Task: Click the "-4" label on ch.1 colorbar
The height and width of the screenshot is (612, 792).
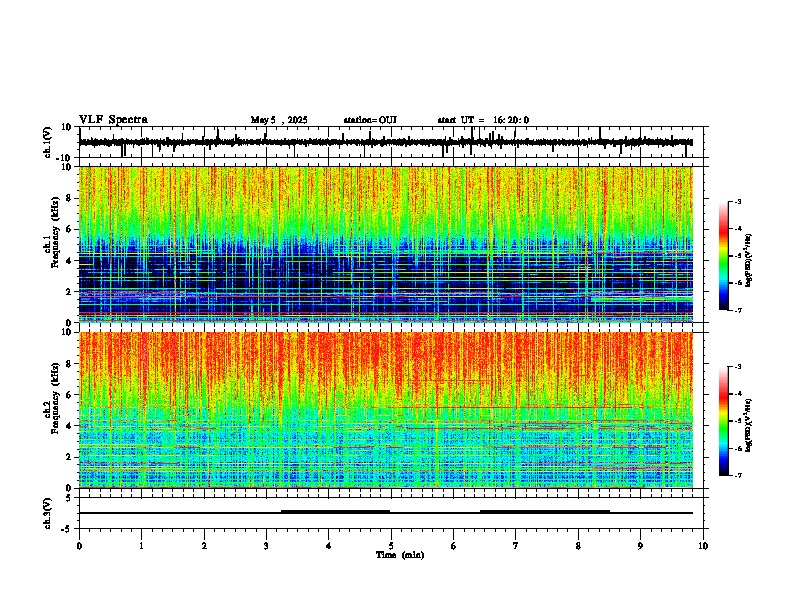Action: pyautogui.click(x=738, y=229)
